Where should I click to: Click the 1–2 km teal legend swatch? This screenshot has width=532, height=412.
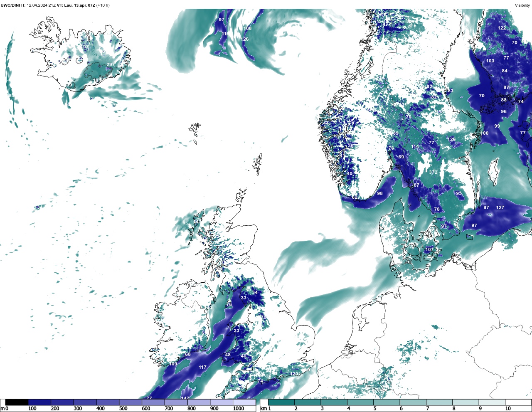[x=281, y=402]
